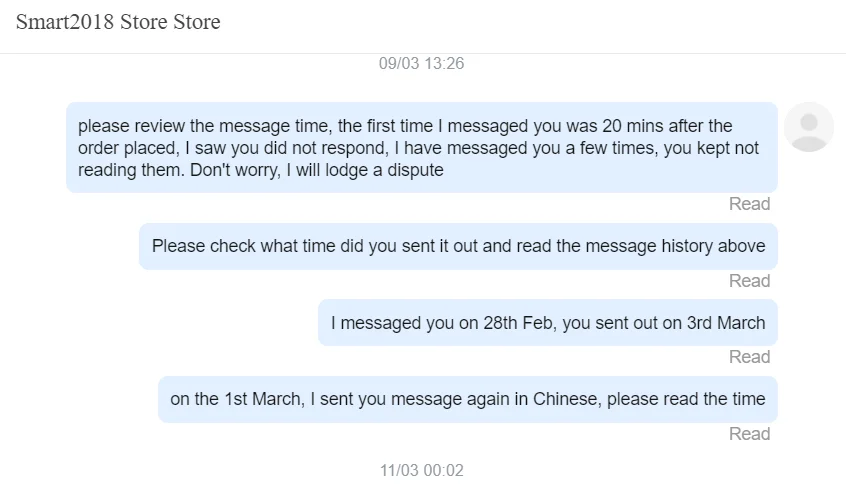Viewport: 846px width, 496px height.
Task: Click Read status under the Chinese message
Action: click(749, 434)
